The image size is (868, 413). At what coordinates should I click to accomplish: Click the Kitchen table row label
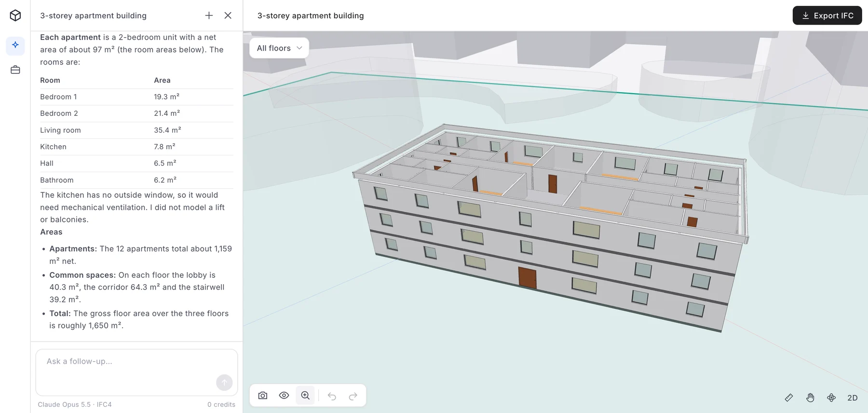point(53,147)
